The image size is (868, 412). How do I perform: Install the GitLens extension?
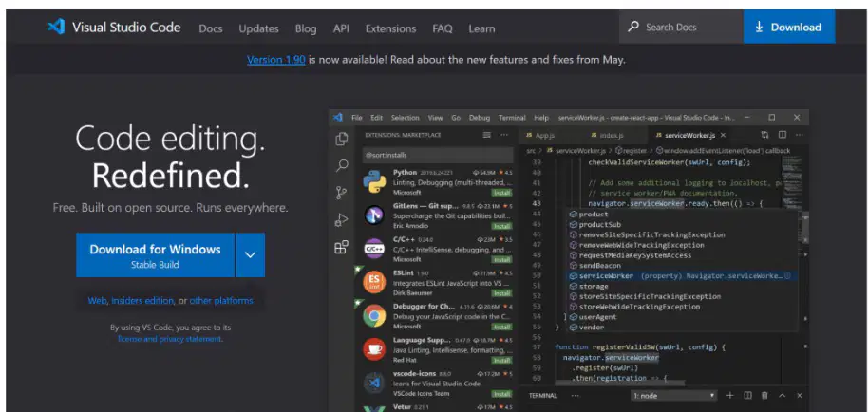[x=501, y=226]
